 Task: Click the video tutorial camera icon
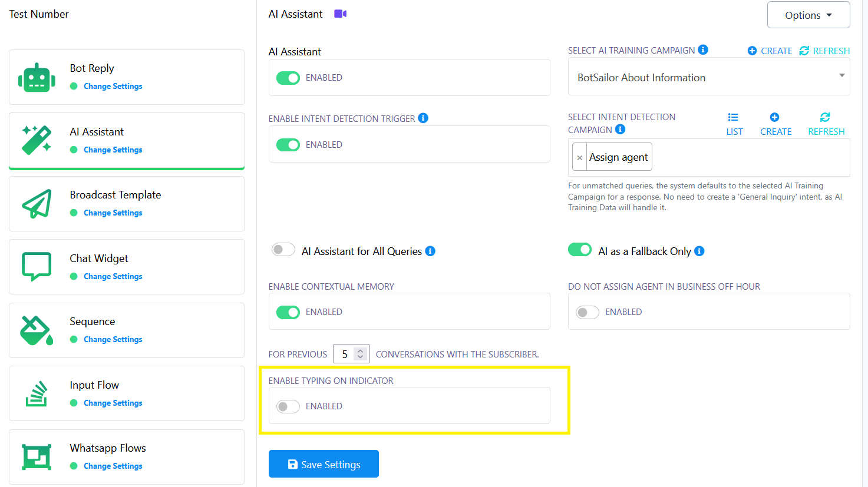[340, 14]
